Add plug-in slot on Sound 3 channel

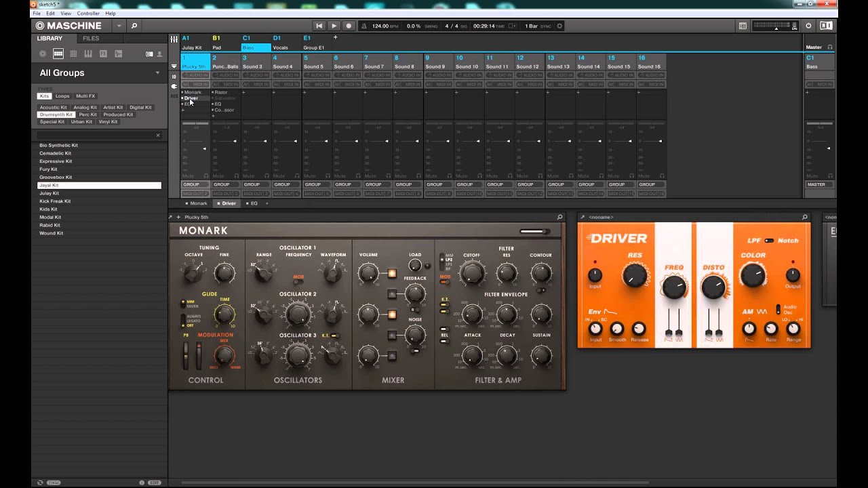pos(243,92)
